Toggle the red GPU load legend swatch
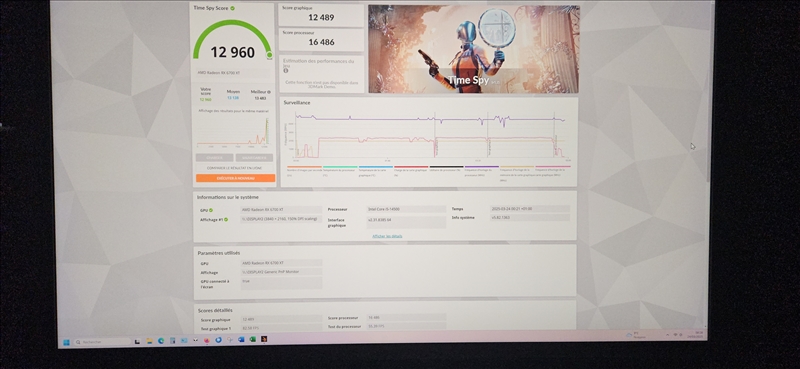The width and height of the screenshot is (800, 369). click(411, 167)
